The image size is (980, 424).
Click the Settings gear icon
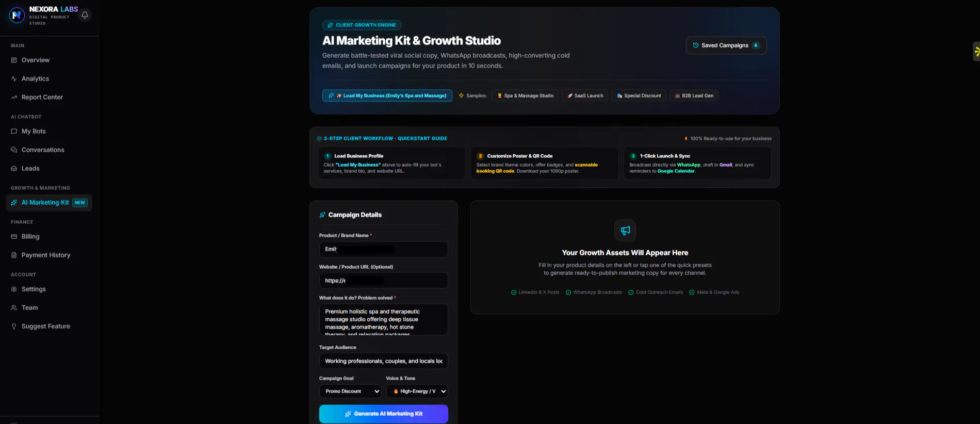point(14,289)
